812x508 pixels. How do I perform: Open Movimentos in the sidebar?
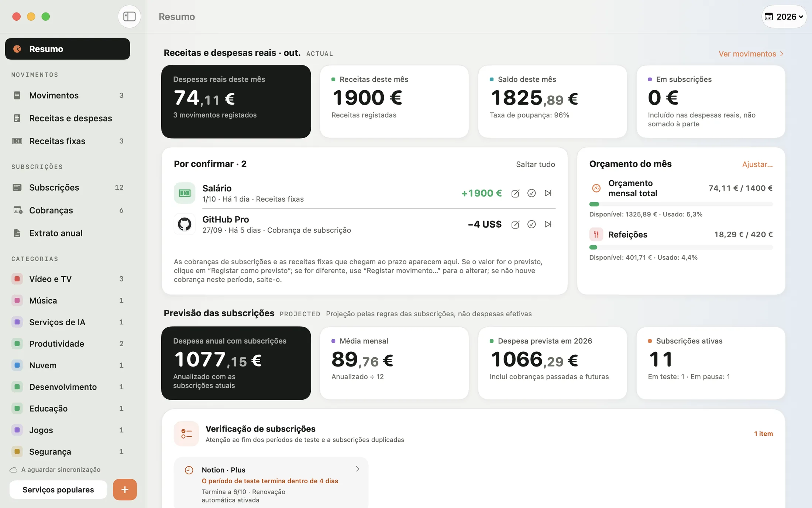(68, 95)
